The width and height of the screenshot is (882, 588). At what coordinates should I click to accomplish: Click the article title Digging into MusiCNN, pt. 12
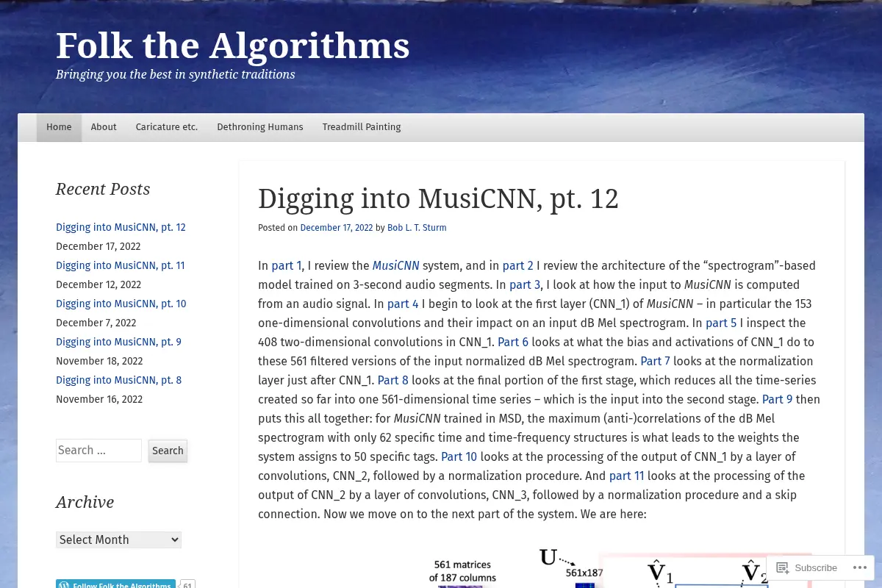[x=438, y=198]
